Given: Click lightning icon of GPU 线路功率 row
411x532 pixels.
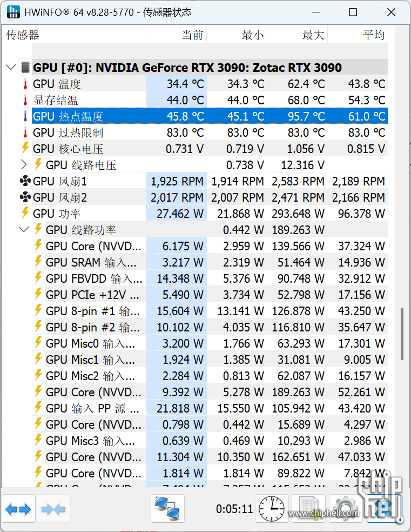Looking at the screenshot, I should click(x=38, y=229).
